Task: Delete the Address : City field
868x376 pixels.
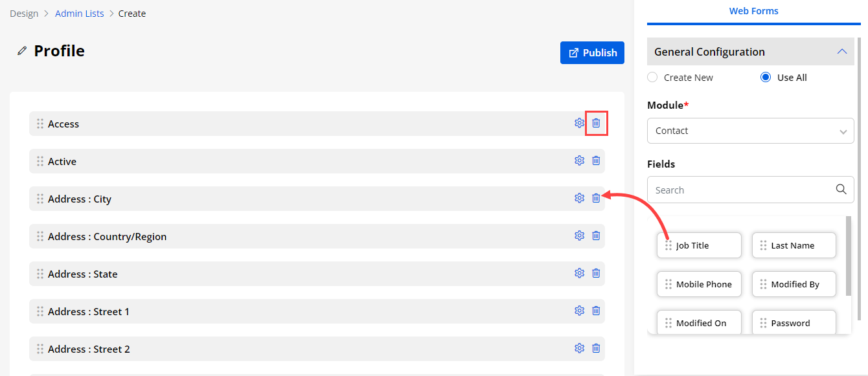Action: click(x=596, y=198)
